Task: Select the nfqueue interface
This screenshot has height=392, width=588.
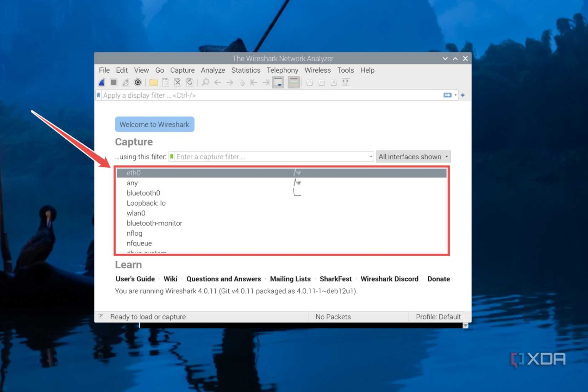Action: (282, 243)
